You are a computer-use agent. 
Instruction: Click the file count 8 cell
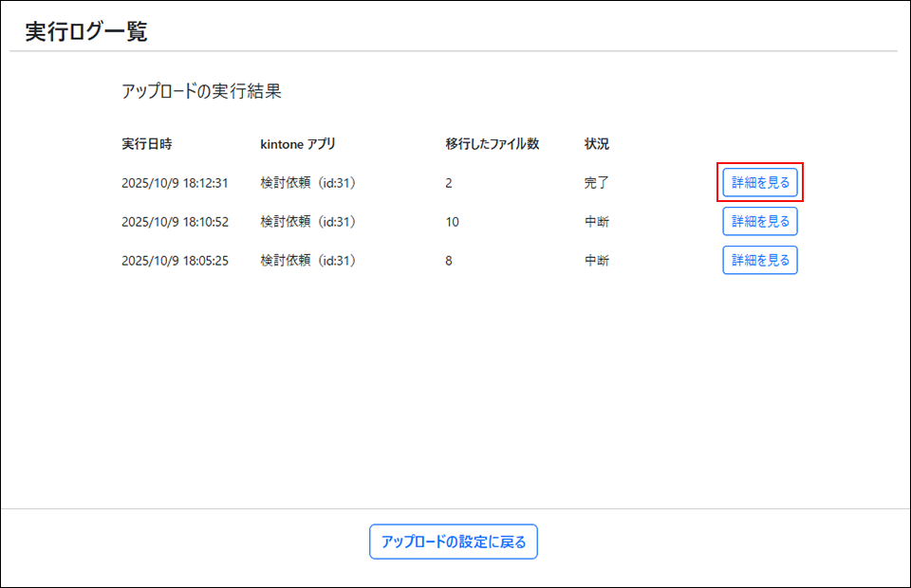coord(449,260)
